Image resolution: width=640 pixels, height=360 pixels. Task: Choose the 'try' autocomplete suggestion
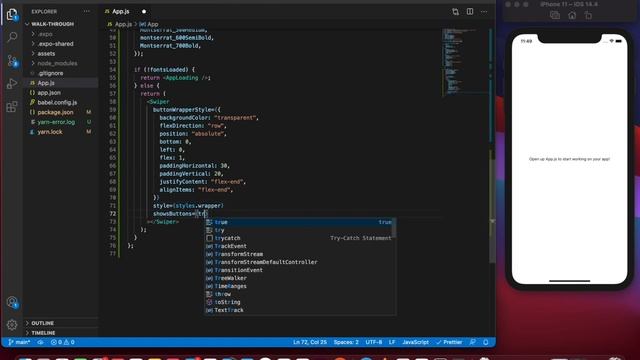(300, 230)
